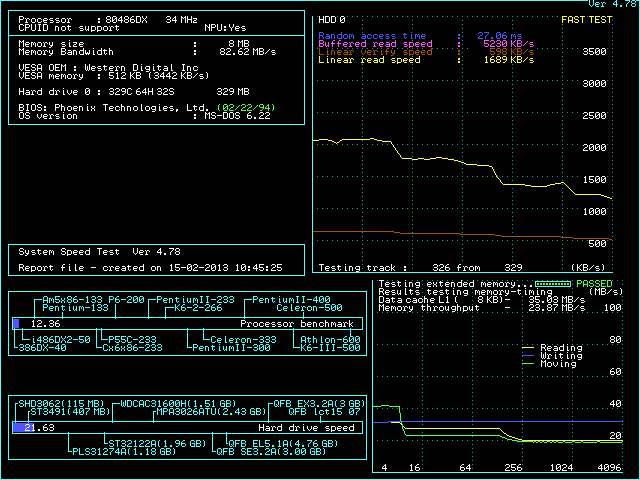This screenshot has width=640, height=480.
Task: Click the Buffered read speed 5230 KB/s value
Action: pyautogui.click(x=509, y=44)
